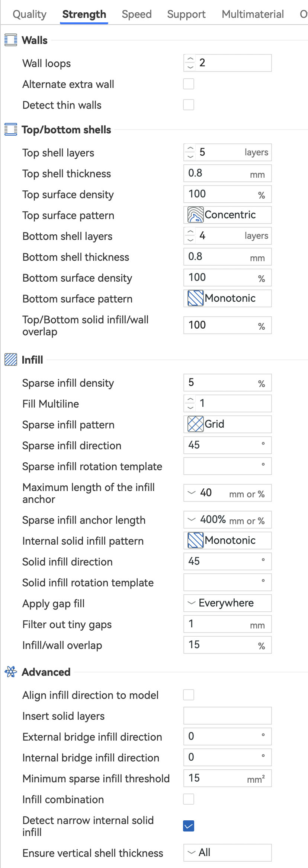Uncheck Detect narrow internal solid infill
The height and width of the screenshot is (868, 308).
[189, 826]
